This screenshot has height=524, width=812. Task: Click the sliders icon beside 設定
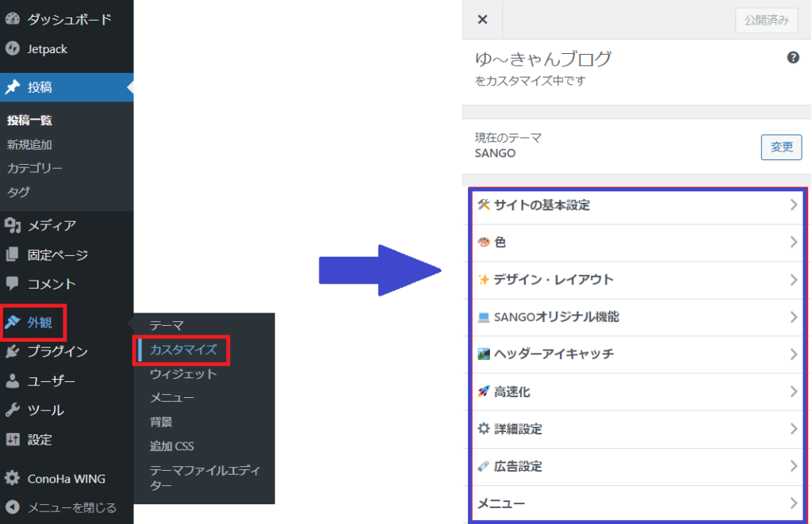tap(13, 440)
